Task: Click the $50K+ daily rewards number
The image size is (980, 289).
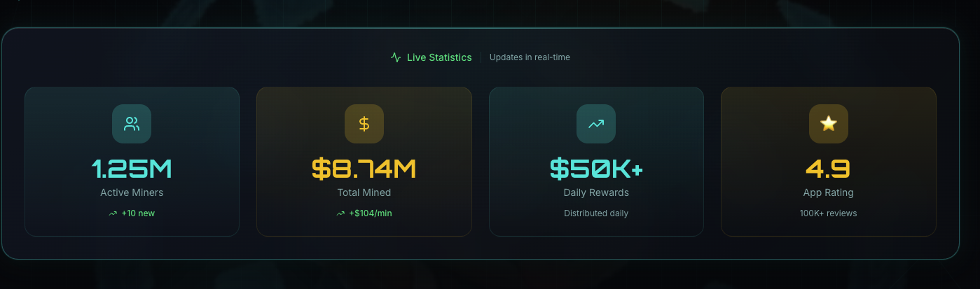Action: [x=596, y=169]
